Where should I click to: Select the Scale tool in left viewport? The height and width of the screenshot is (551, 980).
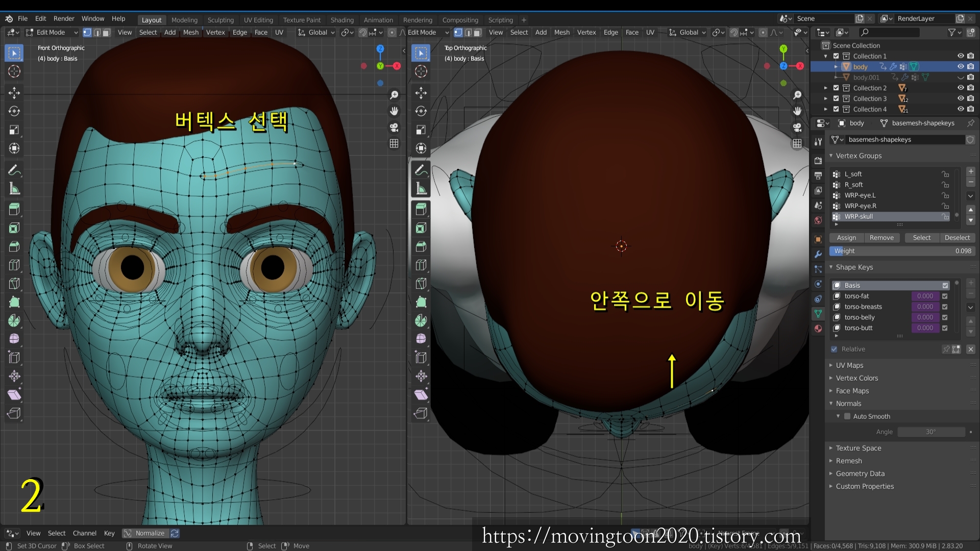[14, 130]
